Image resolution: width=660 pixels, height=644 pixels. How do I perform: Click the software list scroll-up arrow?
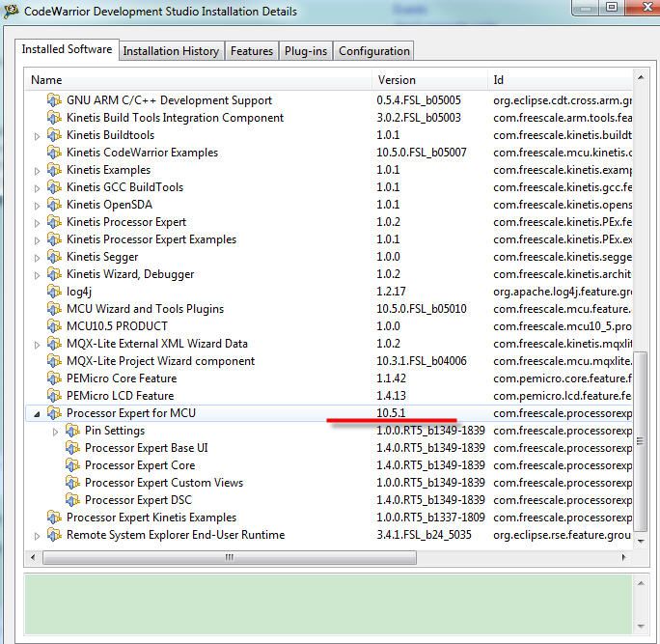click(x=640, y=77)
